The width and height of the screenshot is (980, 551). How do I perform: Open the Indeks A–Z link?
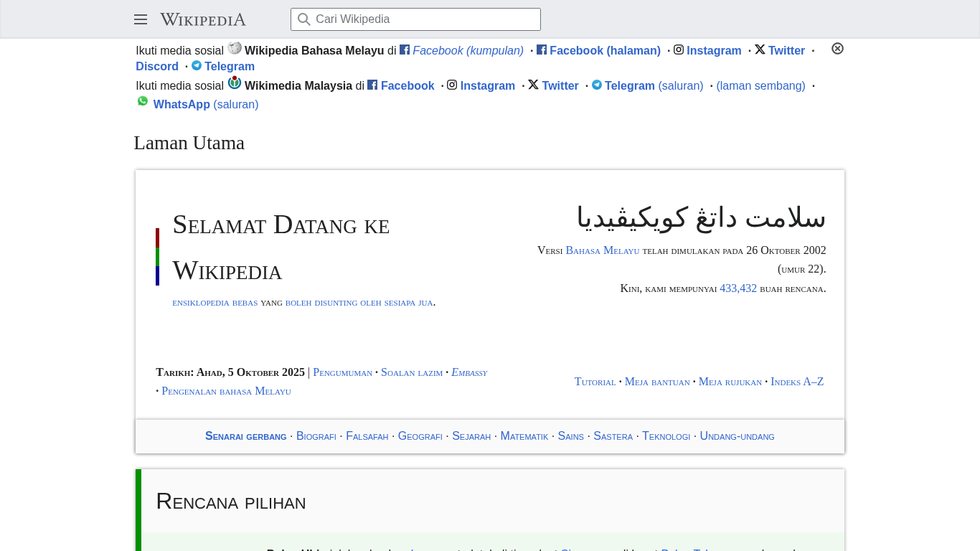coord(797,382)
